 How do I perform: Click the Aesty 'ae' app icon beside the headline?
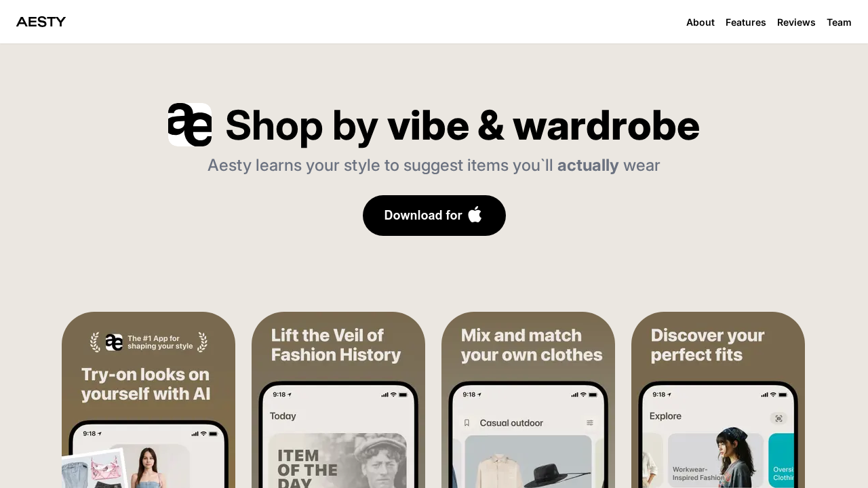190,125
